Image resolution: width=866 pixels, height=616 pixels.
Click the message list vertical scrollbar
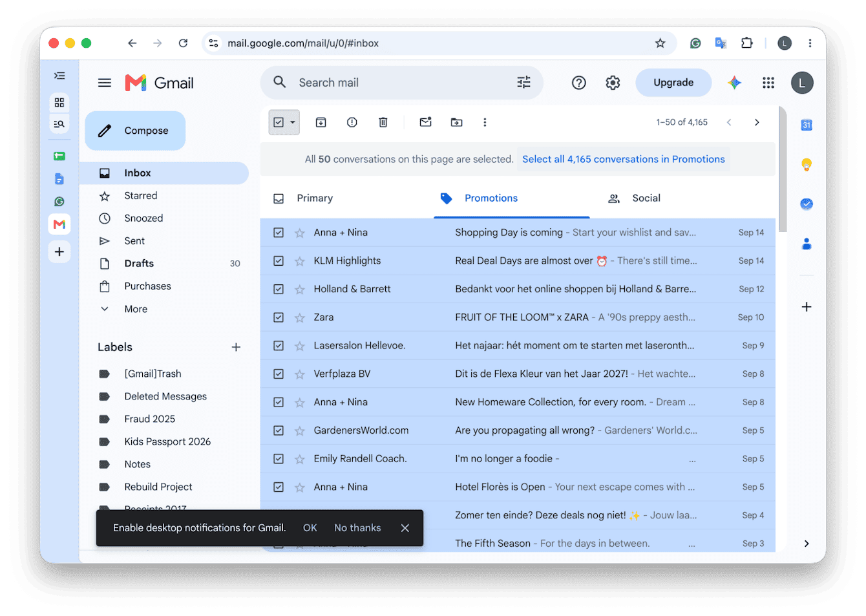(783, 169)
